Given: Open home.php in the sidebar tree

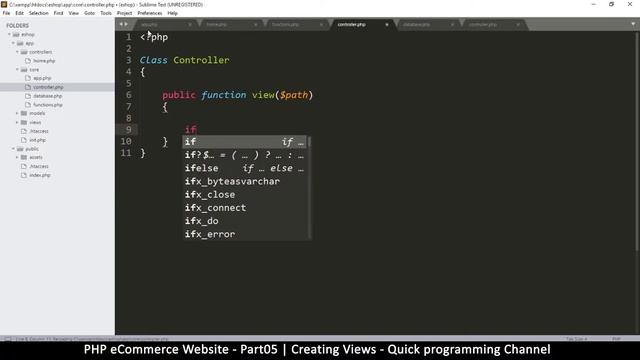Looking at the screenshot, I should click(x=44, y=61).
